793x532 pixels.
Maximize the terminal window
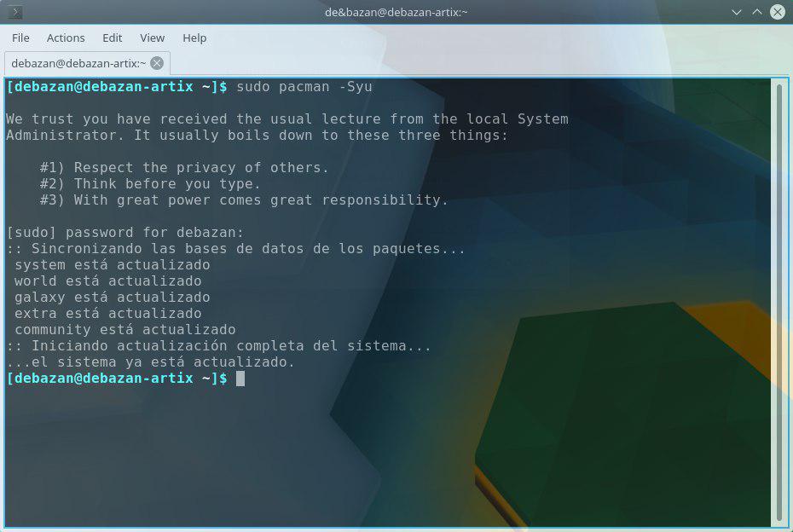click(x=756, y=12)
